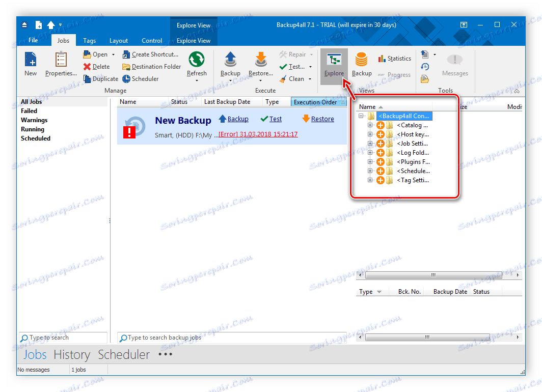The image size is (542, 392).
Task: Switch to the Tags ribbon tab
Action: pyautogui.click(x=90, y=40)
